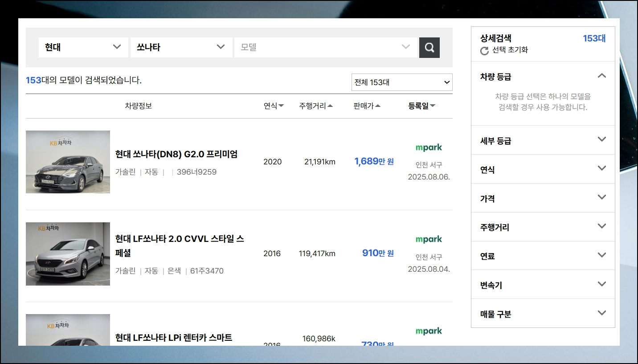Open the 전체 153대 select box
Image resolution: width=638 pixels, height=364 pixels.
click(x=402, y=82)
